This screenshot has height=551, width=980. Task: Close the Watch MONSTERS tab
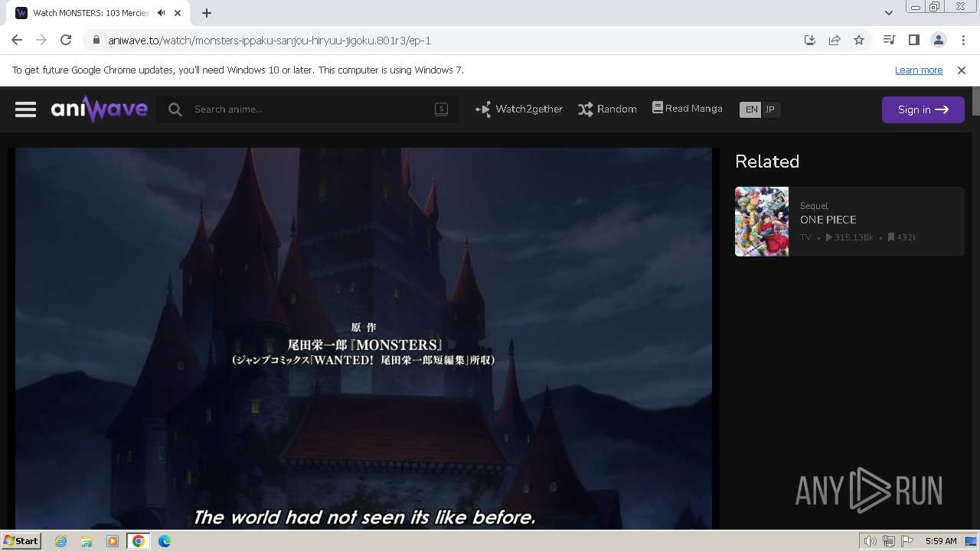click(178, 13)
